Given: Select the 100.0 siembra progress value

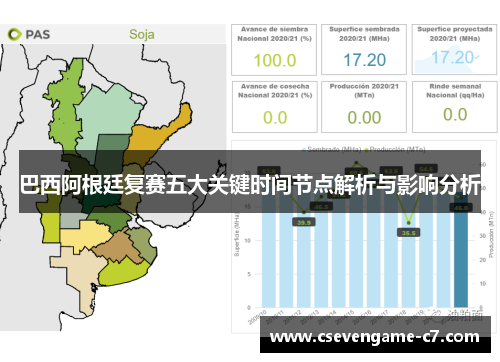Looking at the screenshot, I should (275, 61).
